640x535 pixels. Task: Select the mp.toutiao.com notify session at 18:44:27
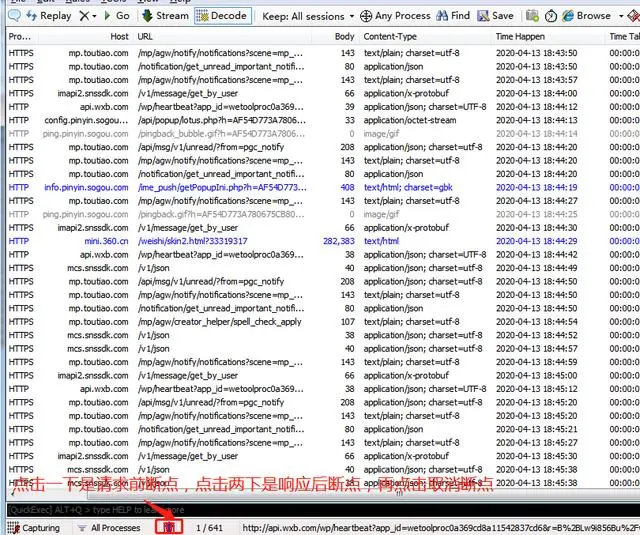click(323, 201)
